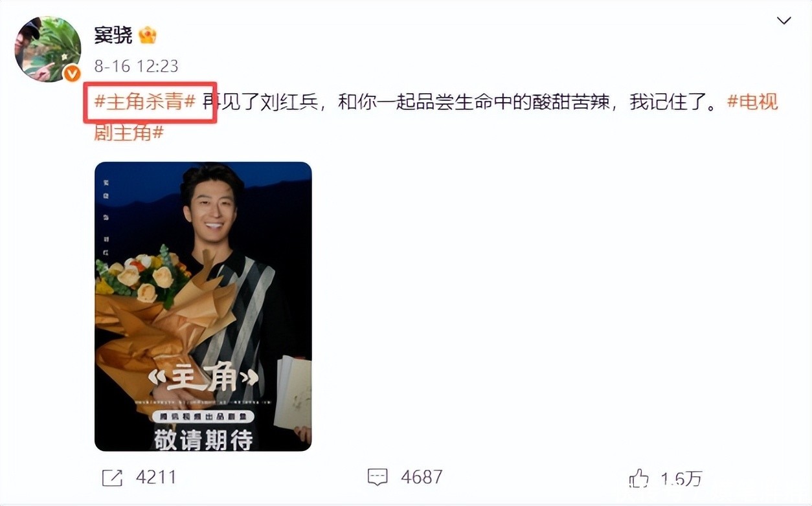Open the username 窦骁 profile link
The height and width of the screenshot is (506, 812).
click(x=113, y=35)
